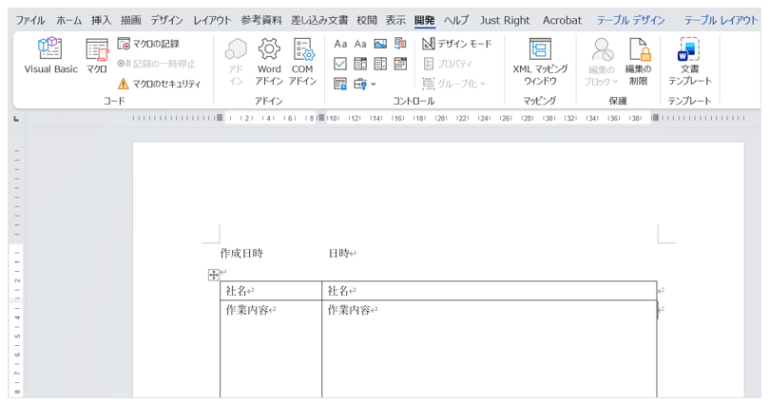Image resolution: width=770 pixels, height=404 pixels.
Task: Switch to the デザイン tab
Action: click(x=167, y=20)
